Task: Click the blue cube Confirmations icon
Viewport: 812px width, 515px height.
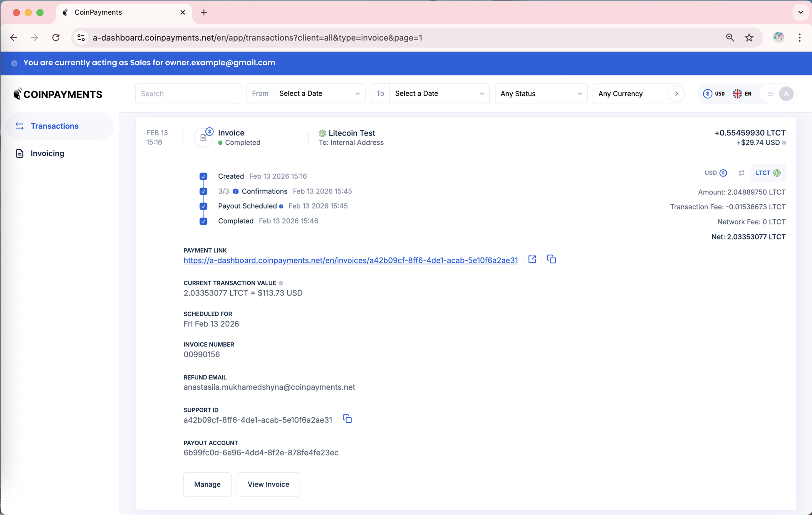Action: (x=236, y=191)
